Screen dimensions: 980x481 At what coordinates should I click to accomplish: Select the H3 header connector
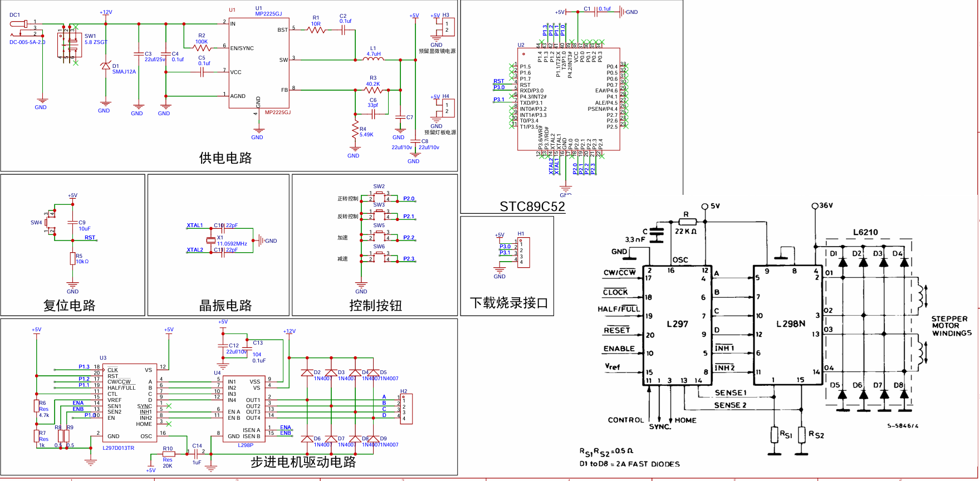click(x=448, y=27)
